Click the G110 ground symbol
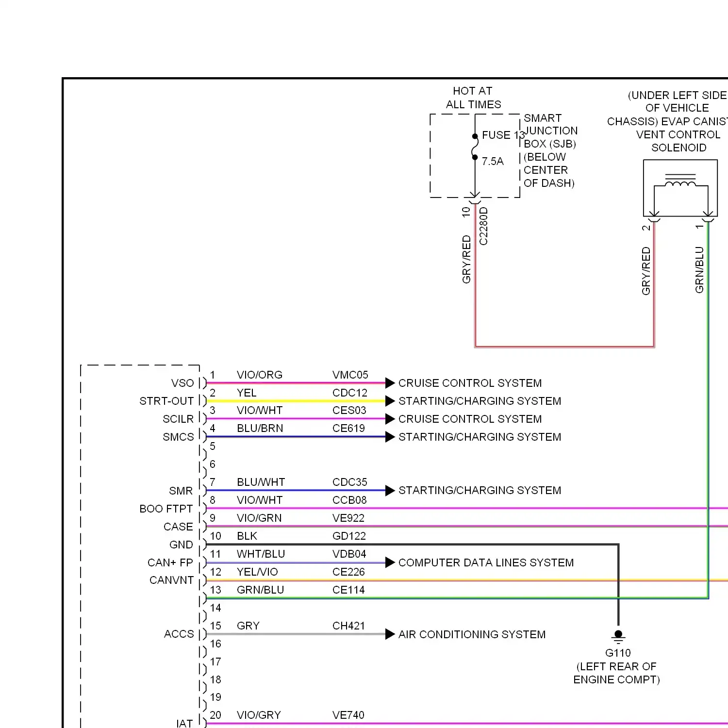 (x=618, y=636)
